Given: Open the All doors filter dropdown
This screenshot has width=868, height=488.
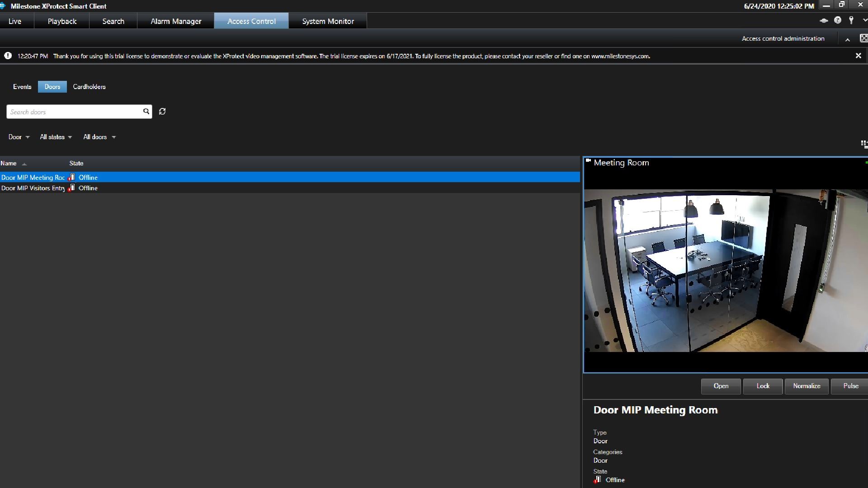Looking at the screenshot, I should click(x=99, y=137).
